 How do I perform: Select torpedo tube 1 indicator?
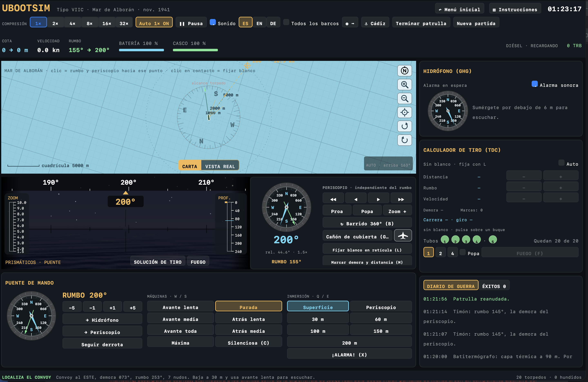pyautogui.click(x=445, y=240)
